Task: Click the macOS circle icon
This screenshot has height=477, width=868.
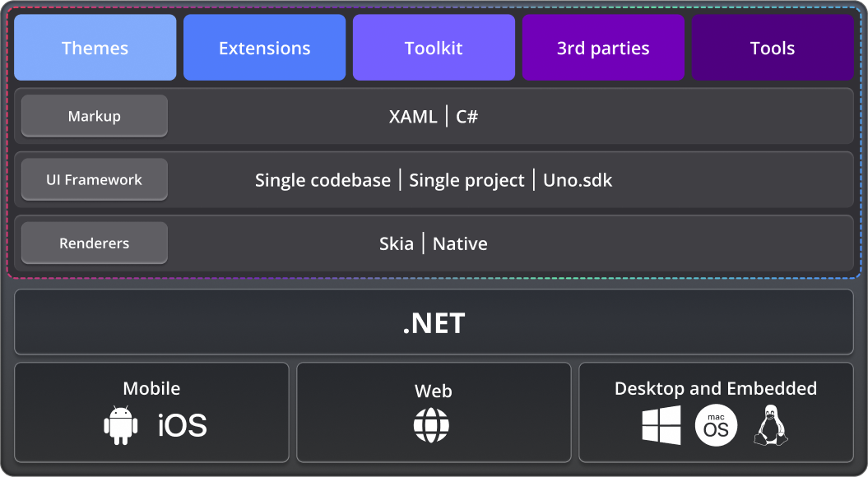Action: coord(716,425)
